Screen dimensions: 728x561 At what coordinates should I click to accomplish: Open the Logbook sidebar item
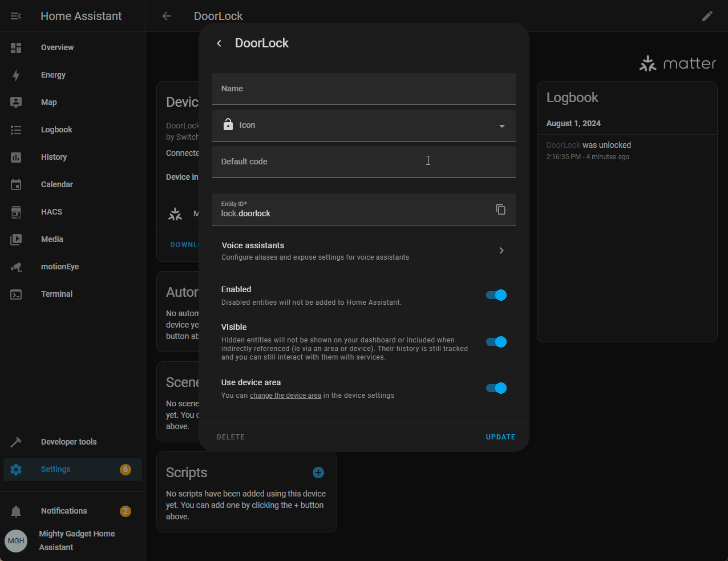coord(56,130)
